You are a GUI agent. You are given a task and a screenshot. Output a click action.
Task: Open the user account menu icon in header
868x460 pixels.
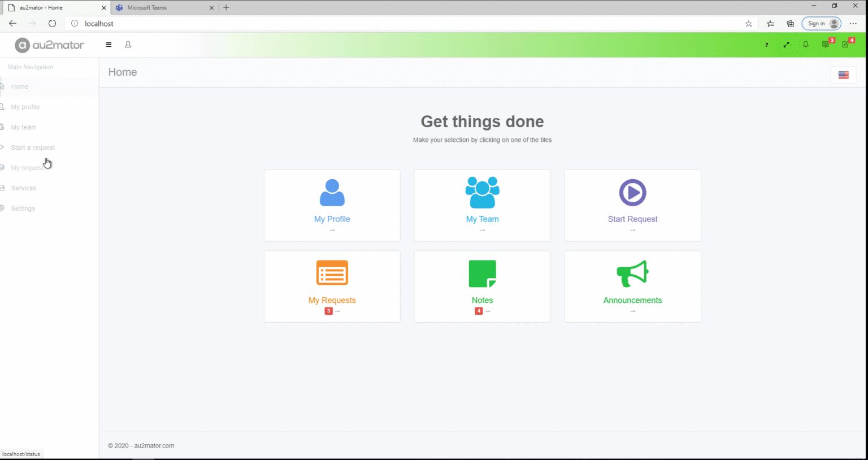coord(128,45)
